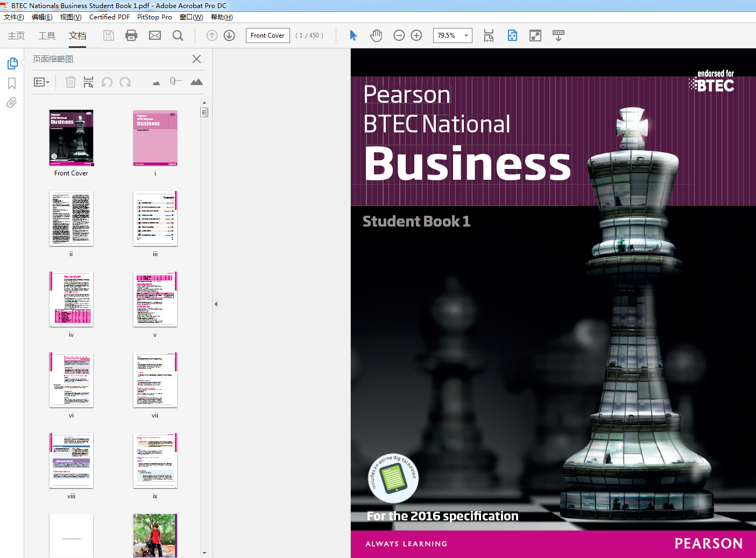
Task: Activate the Selection arrow tool
Action: coord(354,36)
